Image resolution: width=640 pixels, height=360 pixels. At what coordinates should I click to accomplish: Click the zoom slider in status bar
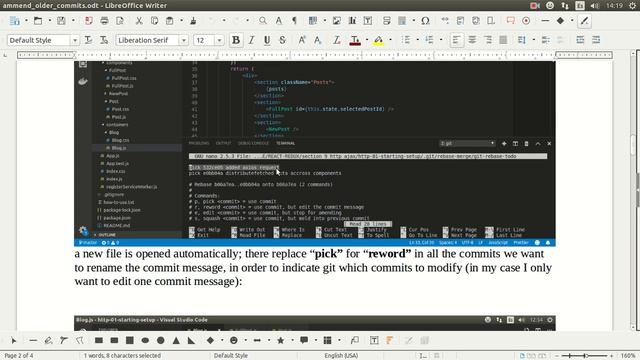coord(584,356)
